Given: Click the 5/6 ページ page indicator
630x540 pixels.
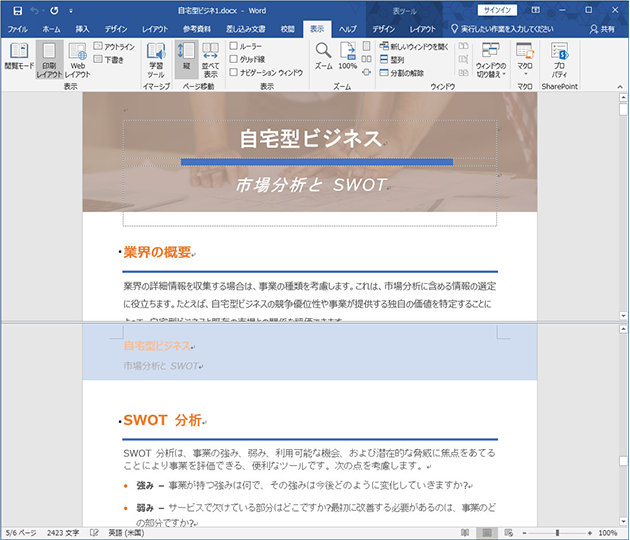Looking at the screenshot, I should coord(21,533).
